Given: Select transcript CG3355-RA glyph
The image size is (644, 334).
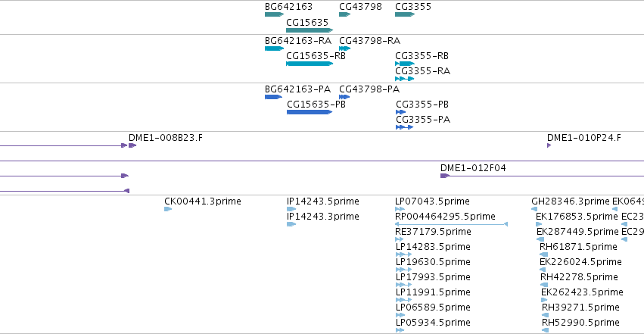Looking at the screenshot, I should (405, 79).
